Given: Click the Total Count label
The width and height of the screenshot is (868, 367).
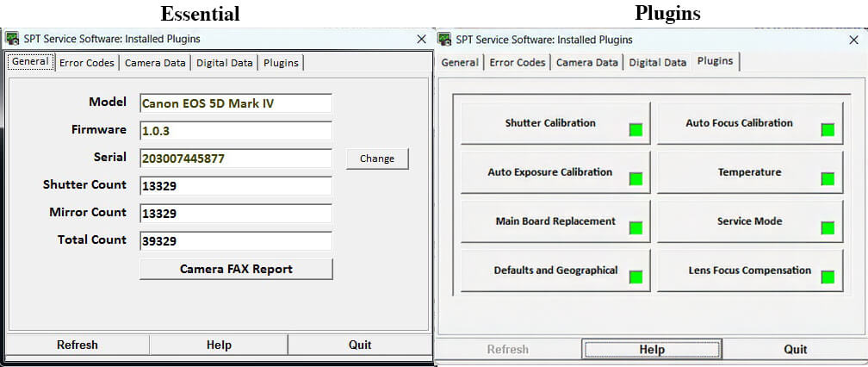Looking at the screenshot, I should click(x=92, y=240).
